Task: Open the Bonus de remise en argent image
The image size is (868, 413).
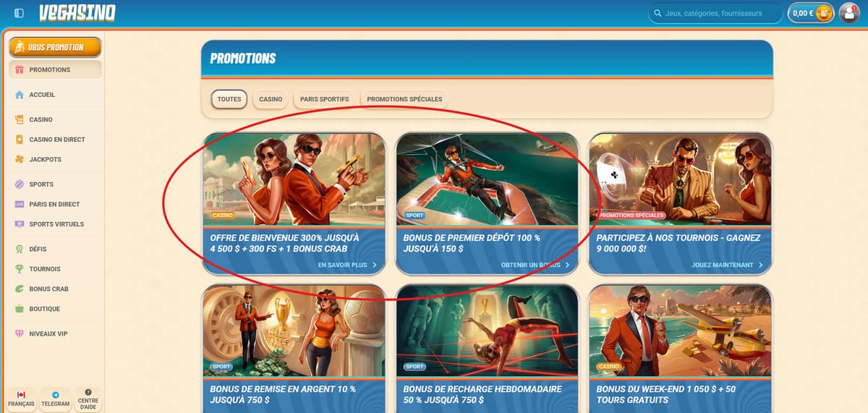Action: tap(294, 331)
